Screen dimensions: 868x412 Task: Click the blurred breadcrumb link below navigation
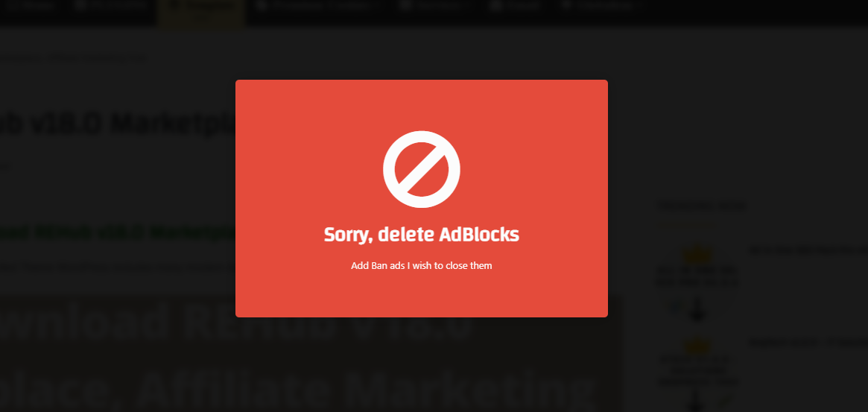(73, 57)
